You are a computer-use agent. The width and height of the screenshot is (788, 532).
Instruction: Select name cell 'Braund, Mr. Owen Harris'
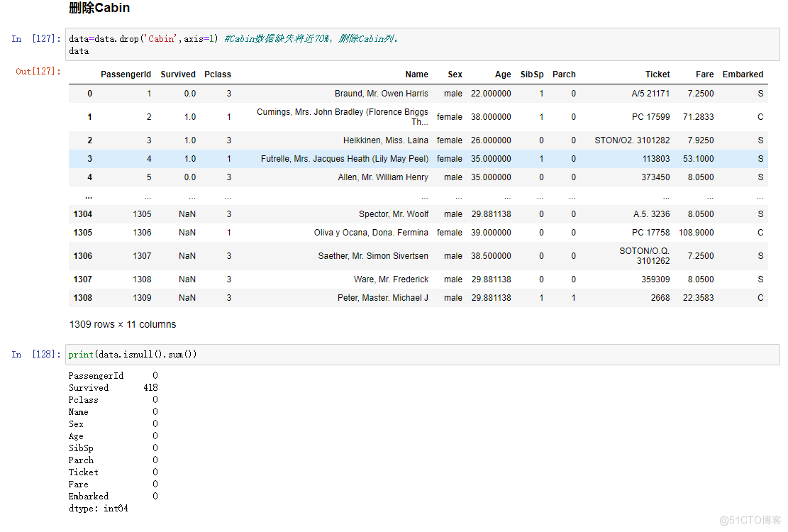coord(382,94)
